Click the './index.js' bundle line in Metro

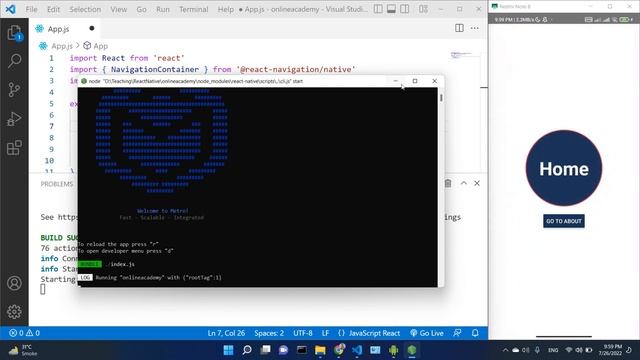coord(121,264)
